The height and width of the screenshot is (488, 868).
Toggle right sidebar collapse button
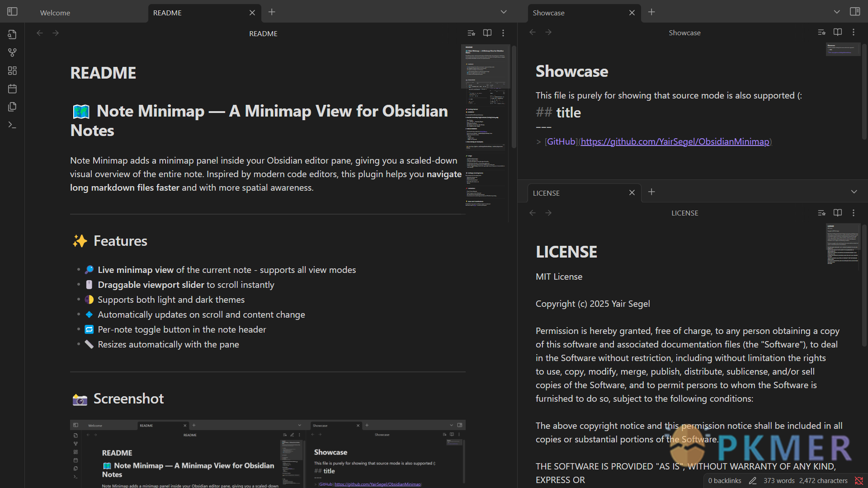[x=855, y=12]
